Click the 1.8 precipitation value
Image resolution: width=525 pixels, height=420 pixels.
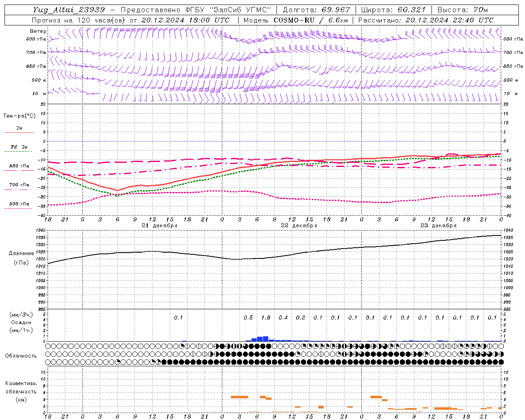click(x=266, y=318)
